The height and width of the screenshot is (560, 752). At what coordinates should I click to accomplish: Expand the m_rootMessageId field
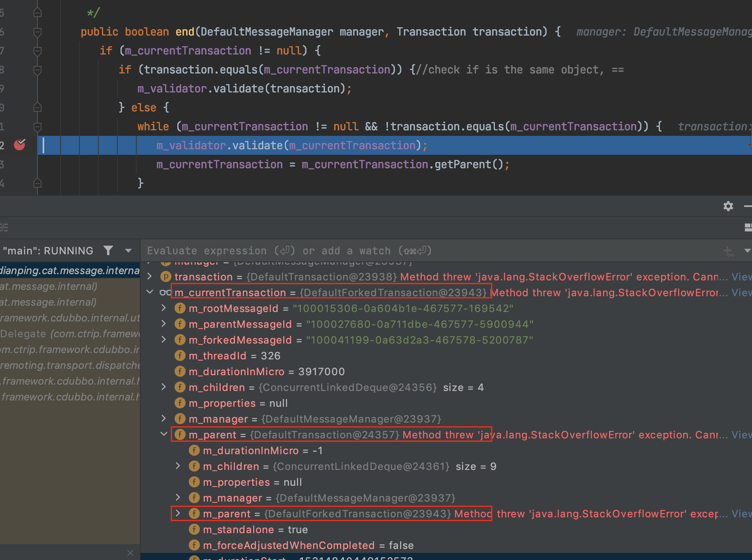pyautogui.click(x=164, y=308)
